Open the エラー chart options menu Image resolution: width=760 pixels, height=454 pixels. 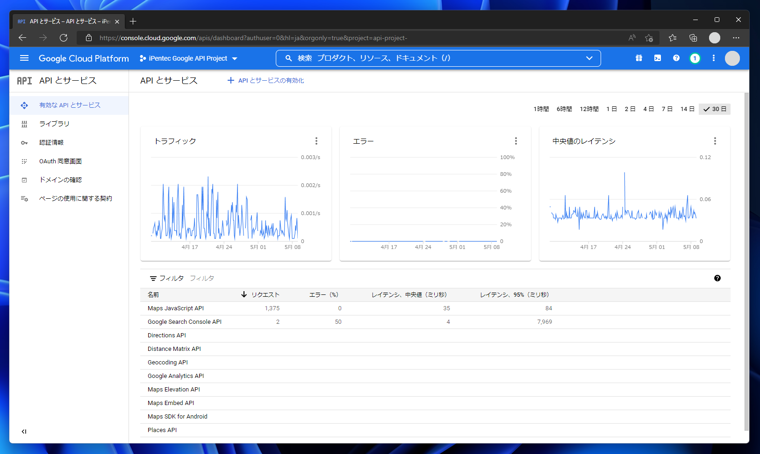516,141
